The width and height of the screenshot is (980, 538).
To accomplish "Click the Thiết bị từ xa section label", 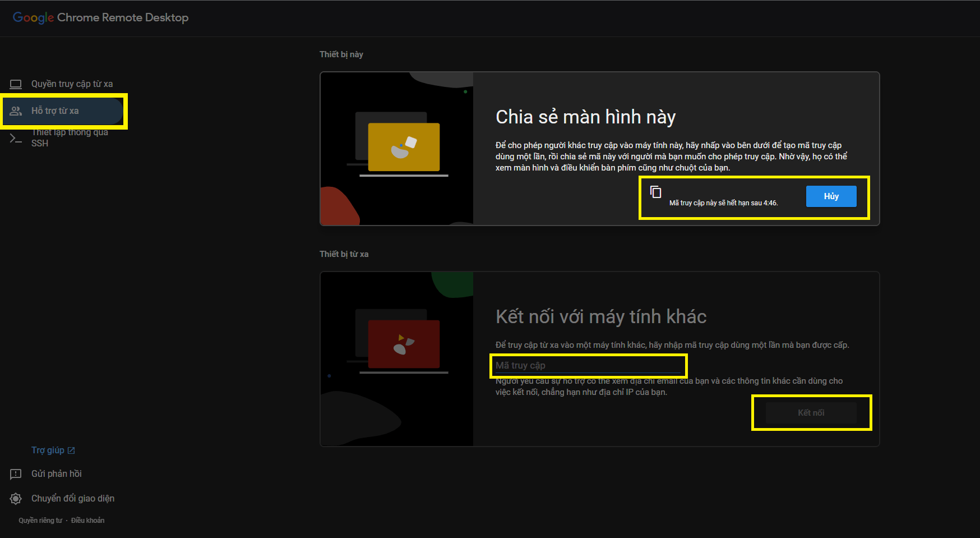I will pos(344,254).
